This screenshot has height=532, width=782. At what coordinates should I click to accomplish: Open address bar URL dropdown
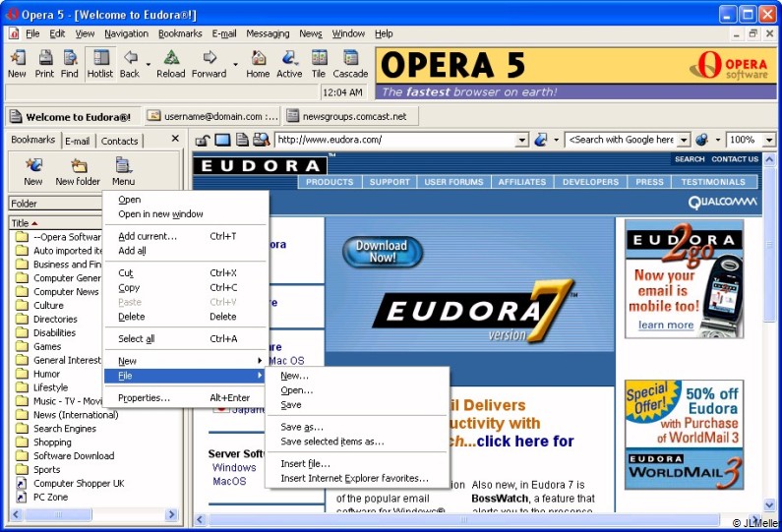point(521,140)
